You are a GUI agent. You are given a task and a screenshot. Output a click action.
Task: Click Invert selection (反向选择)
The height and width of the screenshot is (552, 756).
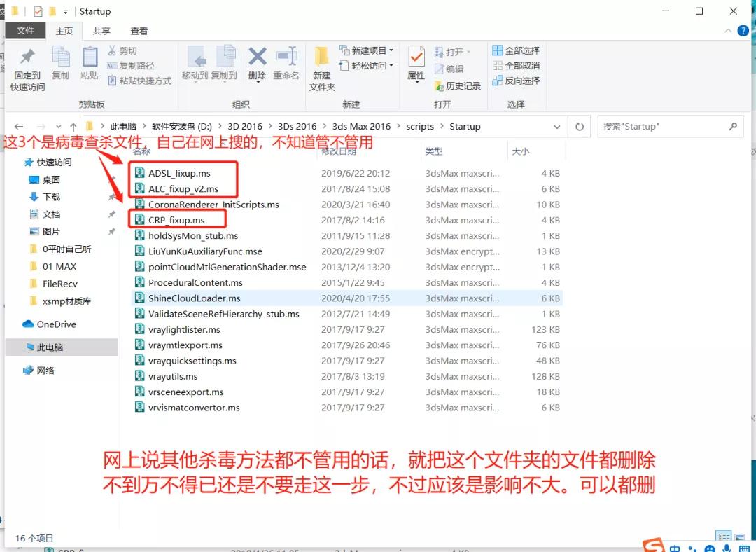[516, 81]
